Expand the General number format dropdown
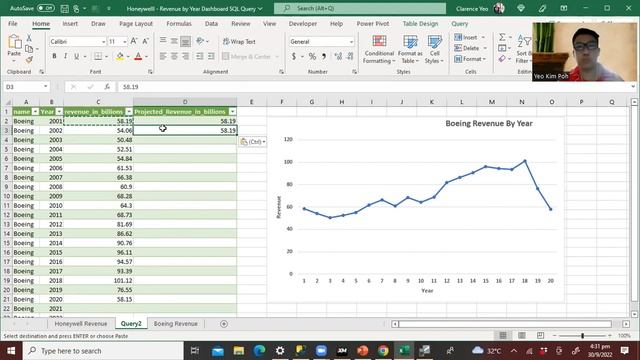The width and height of the screenshot is (640, 360). (351, 42)
